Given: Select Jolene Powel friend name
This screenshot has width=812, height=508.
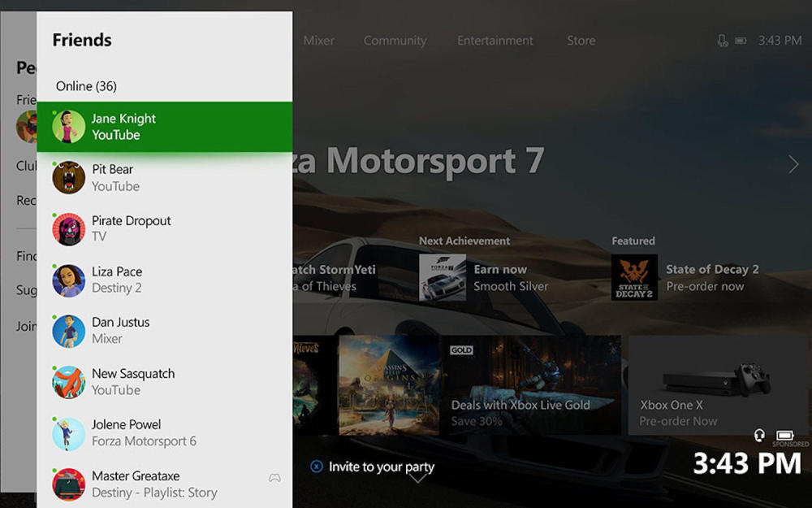Looking at the screenshot, I should 127,424.
